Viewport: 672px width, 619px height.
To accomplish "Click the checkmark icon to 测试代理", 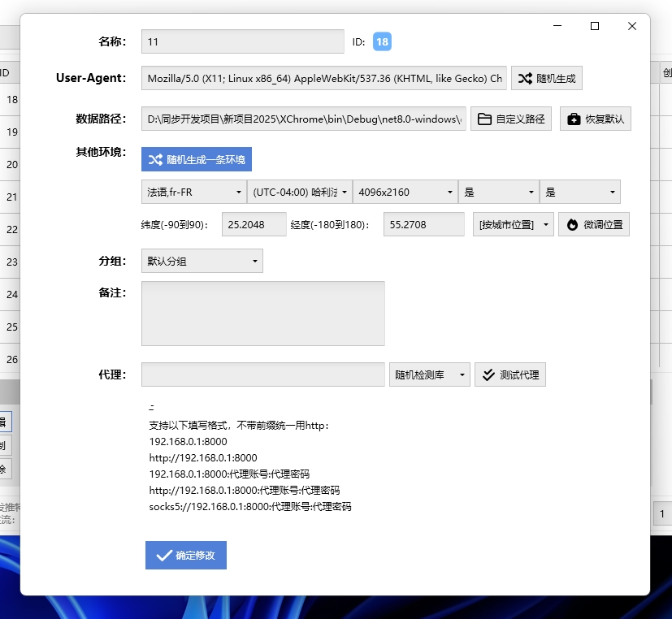I will pos(488,374).
